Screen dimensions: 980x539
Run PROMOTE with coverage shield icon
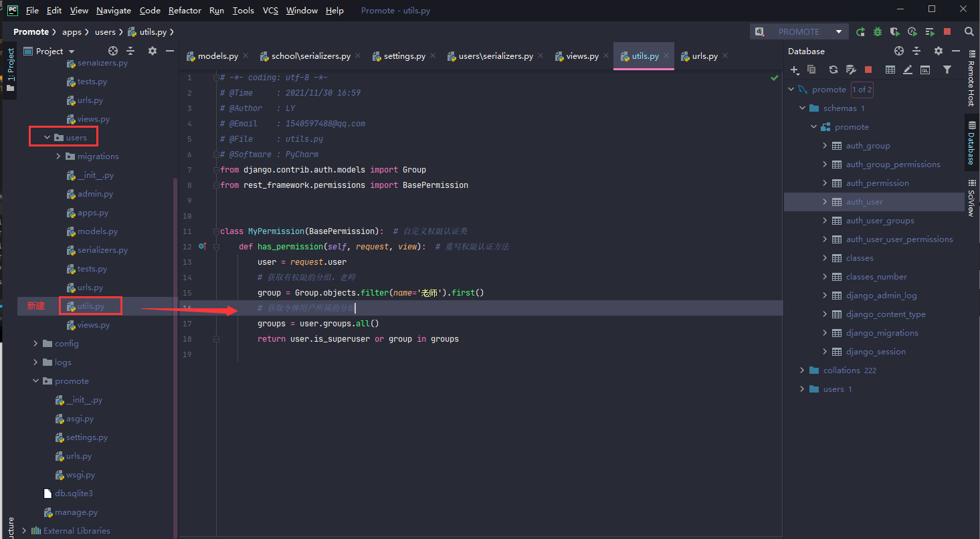(x=895, y=31)
